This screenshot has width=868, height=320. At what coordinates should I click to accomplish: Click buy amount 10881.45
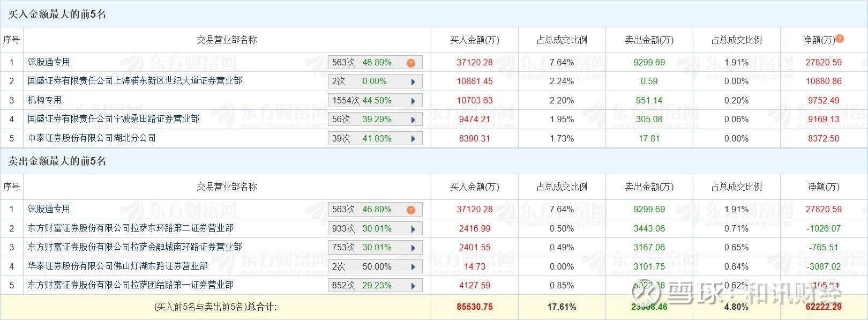(x=475, y=81)
